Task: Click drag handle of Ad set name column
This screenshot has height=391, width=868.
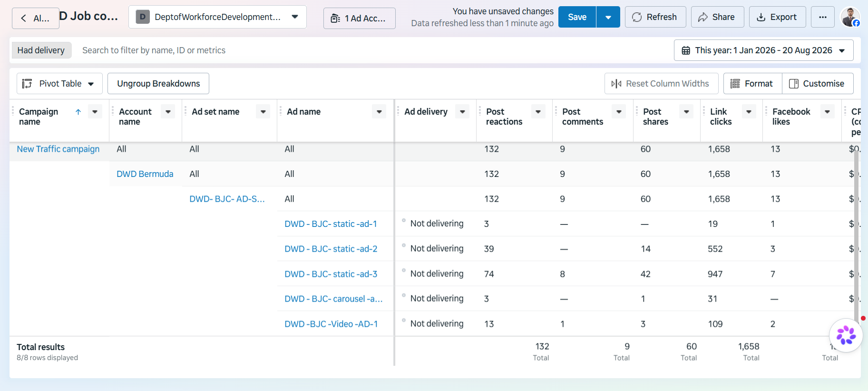Action: coord(186,112)
